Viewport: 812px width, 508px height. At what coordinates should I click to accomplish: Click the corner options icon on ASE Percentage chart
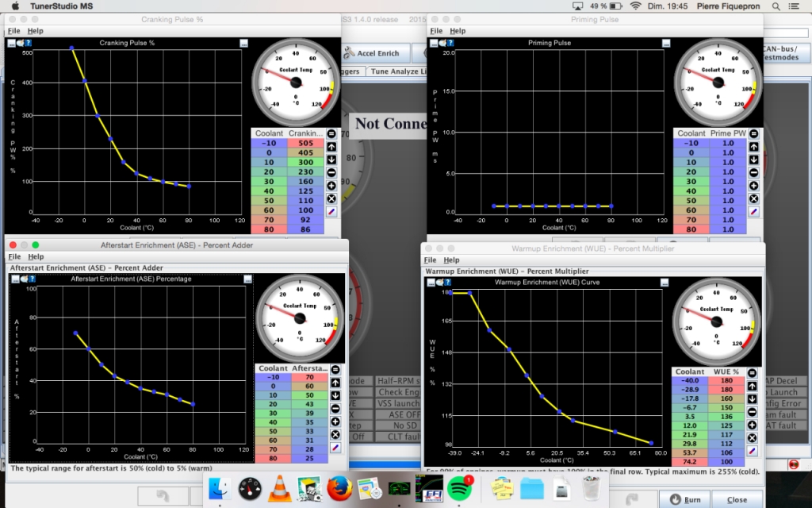coord(248,279)
